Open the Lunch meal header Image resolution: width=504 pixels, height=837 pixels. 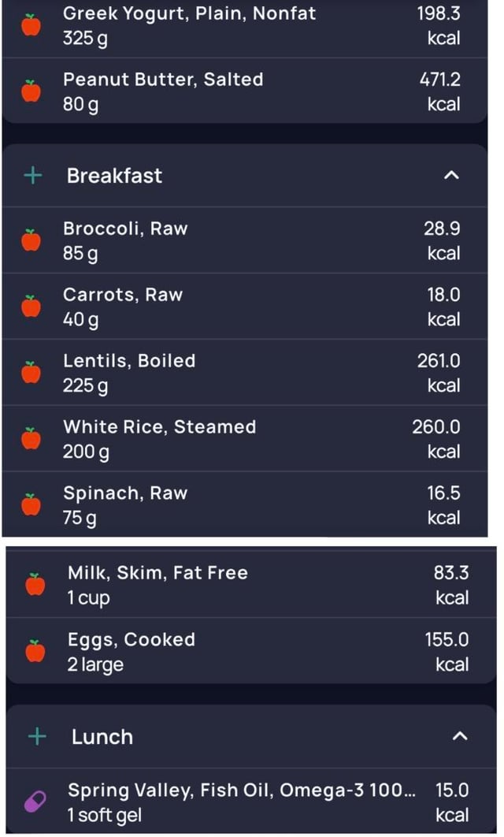coord(102,737)
